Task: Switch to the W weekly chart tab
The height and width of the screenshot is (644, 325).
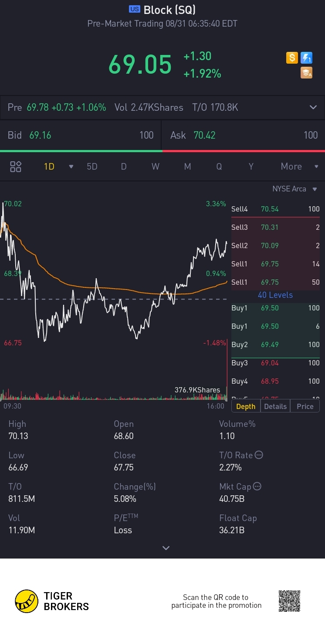Action: point(156,167)
